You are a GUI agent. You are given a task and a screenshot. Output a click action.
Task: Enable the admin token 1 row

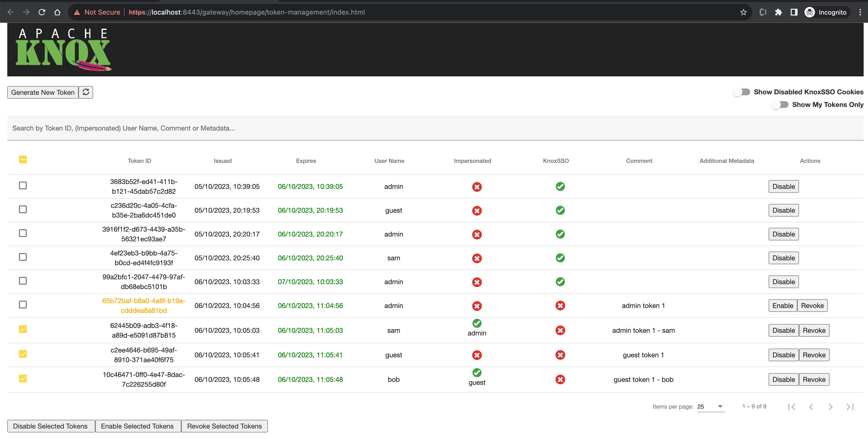click(x=782, y=306)
